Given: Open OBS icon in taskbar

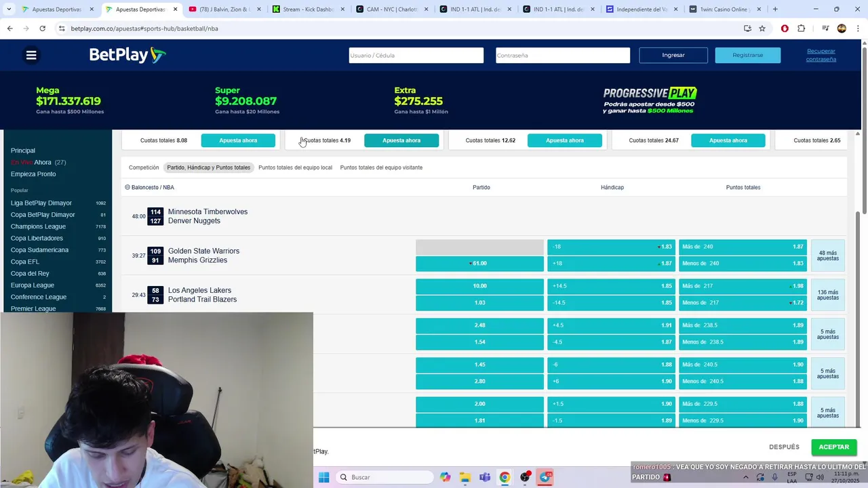Looking at the screenshot, I should coord(526,477).
